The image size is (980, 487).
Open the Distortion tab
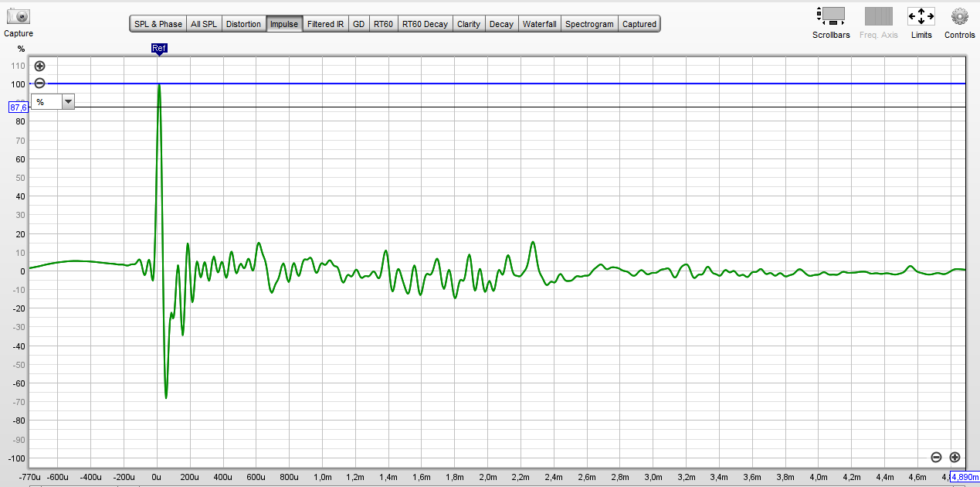point(243,24)
